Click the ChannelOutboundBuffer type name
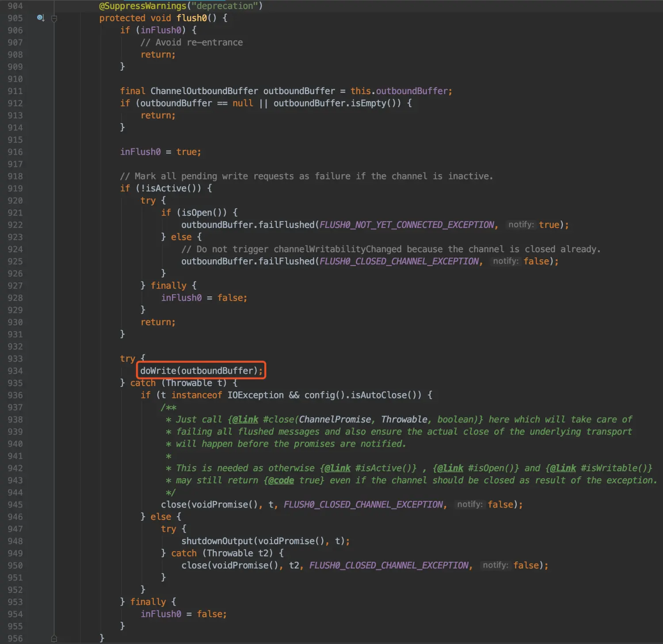The width and height of the screenshot is (663, 644). click(204, 91)
